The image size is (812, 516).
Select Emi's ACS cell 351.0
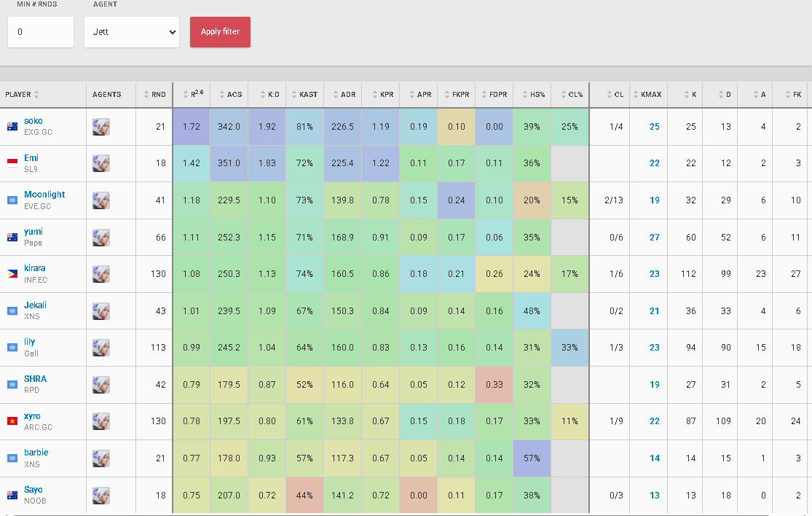tap(229, 163)
